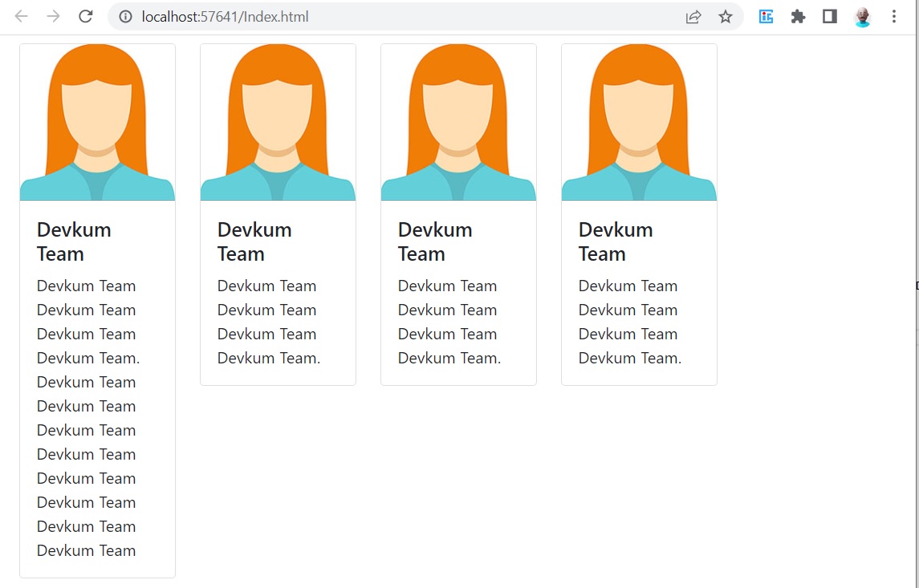Go back using the browser back arrow

21,16
